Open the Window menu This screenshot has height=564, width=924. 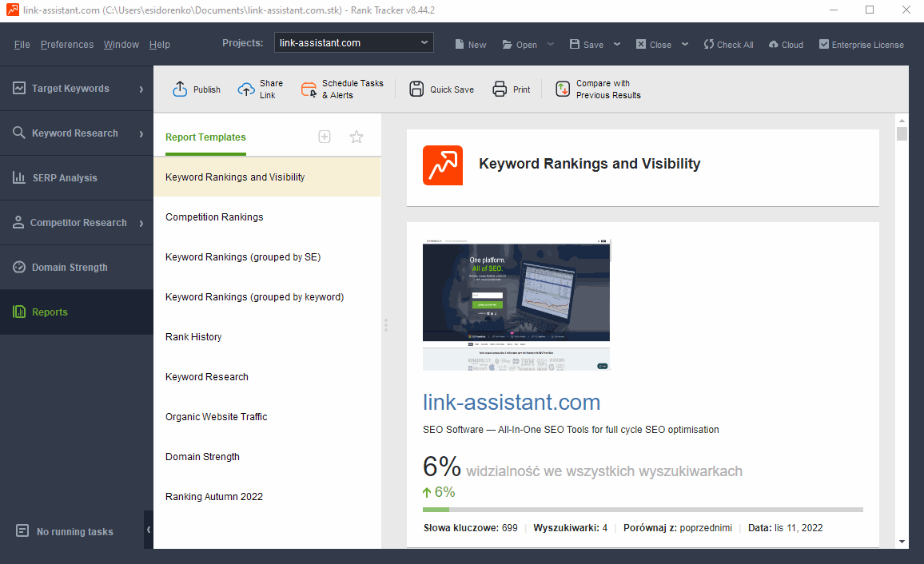[121, 44]
